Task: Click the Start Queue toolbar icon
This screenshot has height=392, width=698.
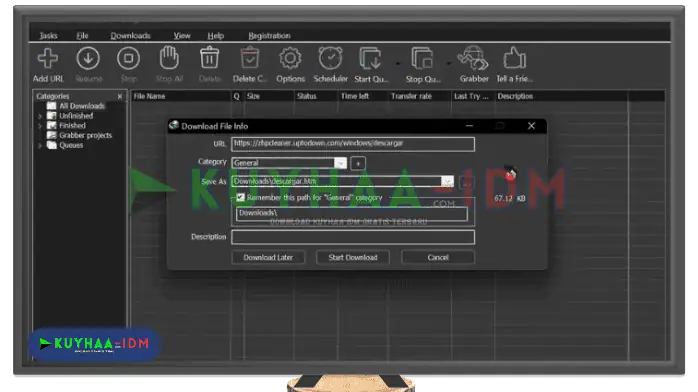Action: pos(370,58)
